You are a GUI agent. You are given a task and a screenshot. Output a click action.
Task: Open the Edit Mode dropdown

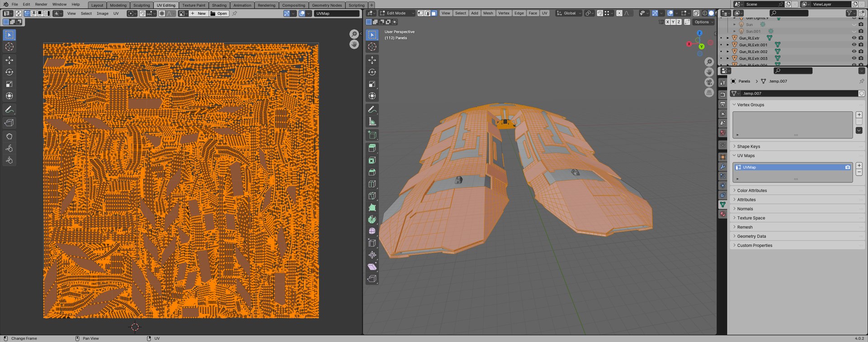click(x=397, y=13)
